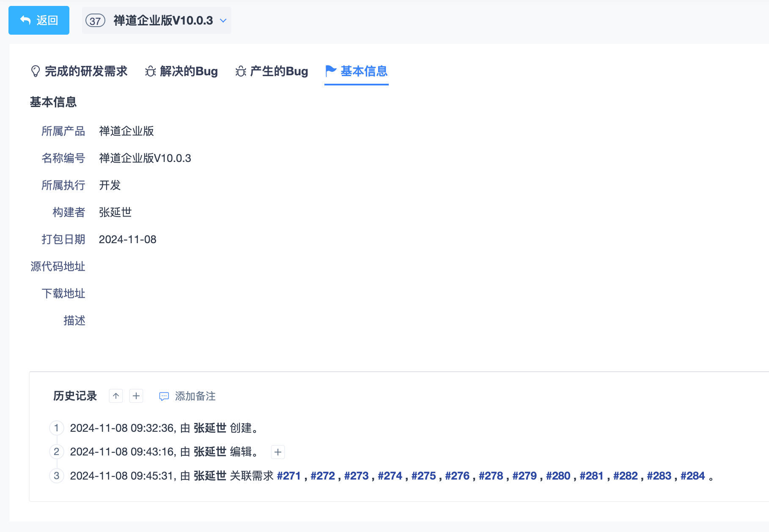
Task: Click the lightbulb icon of 完成的研发需求
Action: (36, 71)
